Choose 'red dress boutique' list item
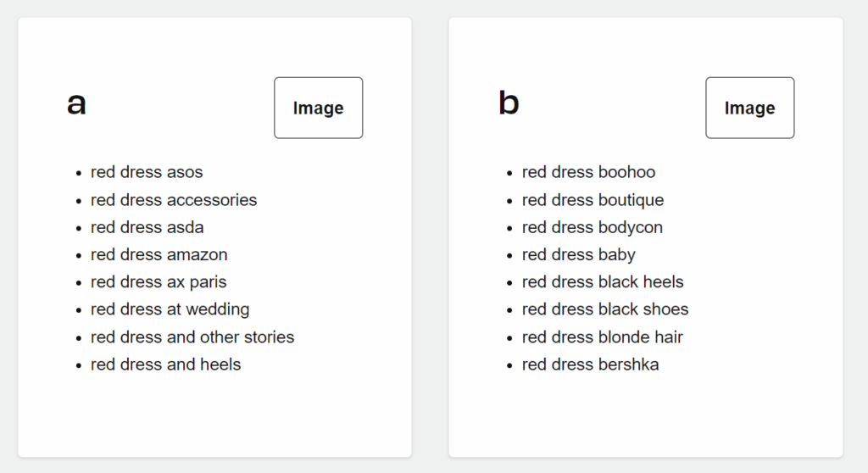The height and width of the screenshot is (473, 868). click(x=593, y=200)
